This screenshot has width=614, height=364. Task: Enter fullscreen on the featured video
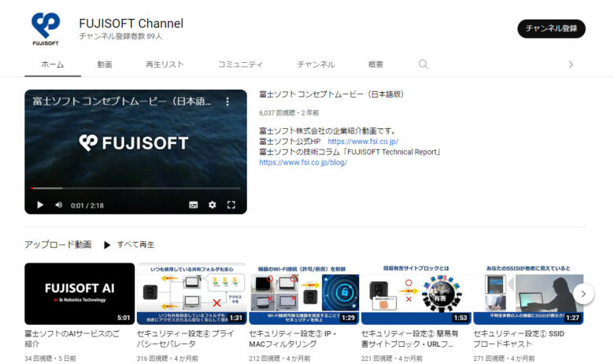point(231,205)
